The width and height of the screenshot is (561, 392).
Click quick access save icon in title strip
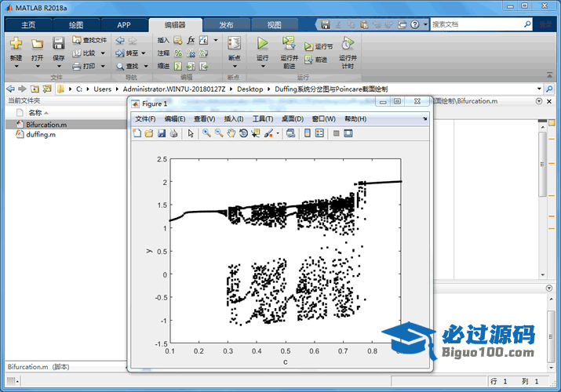click(325, 24)
